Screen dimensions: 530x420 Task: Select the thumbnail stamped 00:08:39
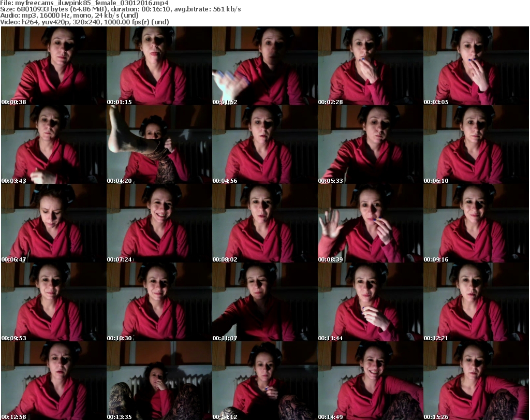[x=371, y=224]
